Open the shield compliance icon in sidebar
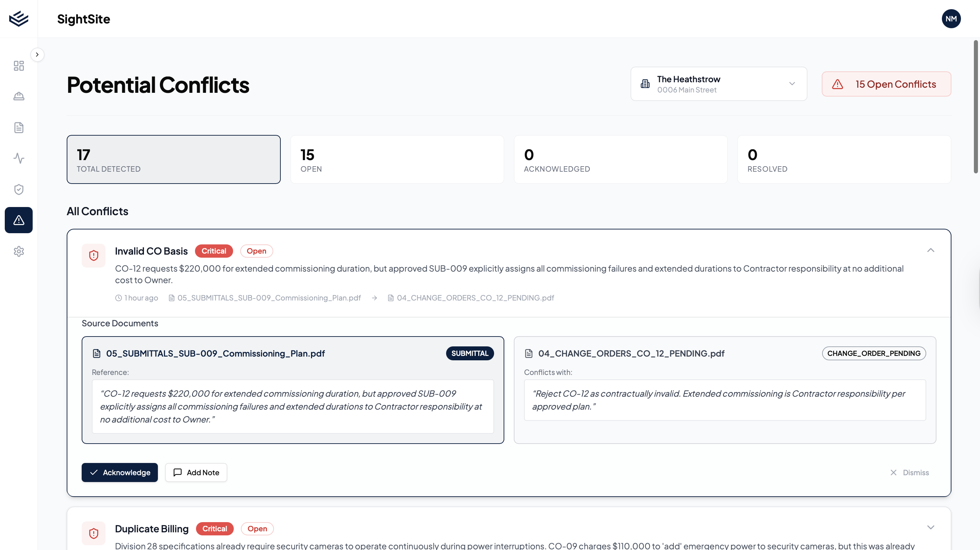980x550 pixels. [x=18, y=189]
